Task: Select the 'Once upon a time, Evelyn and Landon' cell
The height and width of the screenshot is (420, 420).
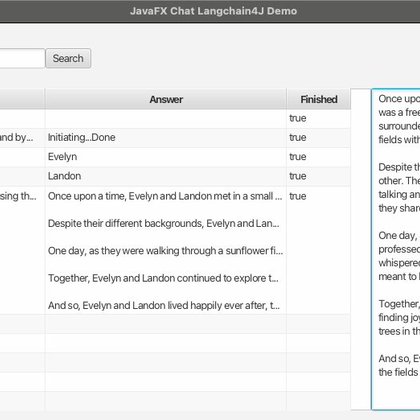Action: 166,250
